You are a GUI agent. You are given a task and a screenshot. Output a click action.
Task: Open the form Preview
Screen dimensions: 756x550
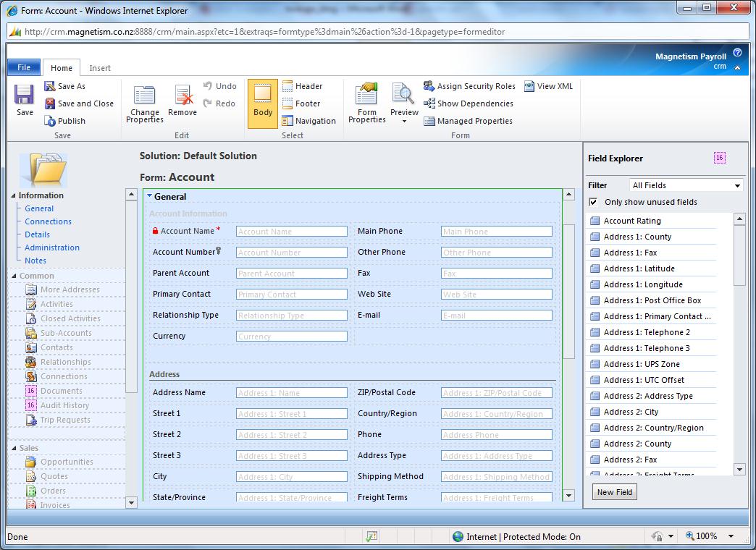(403, 101)
